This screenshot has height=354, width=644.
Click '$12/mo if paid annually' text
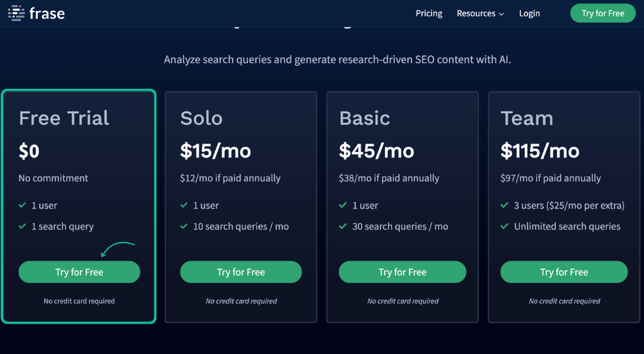point(231,178)
